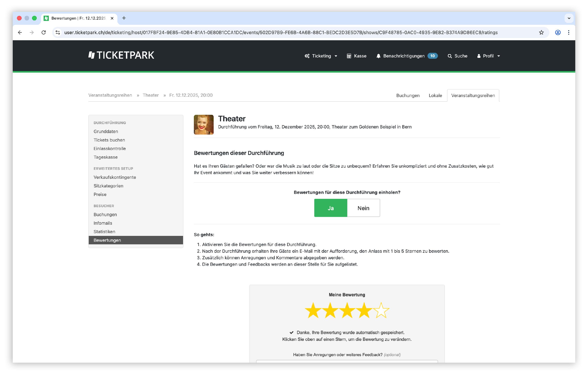Set rating to the first star
The width and height of the screenshot is (588, 376).
coord(313,310)
